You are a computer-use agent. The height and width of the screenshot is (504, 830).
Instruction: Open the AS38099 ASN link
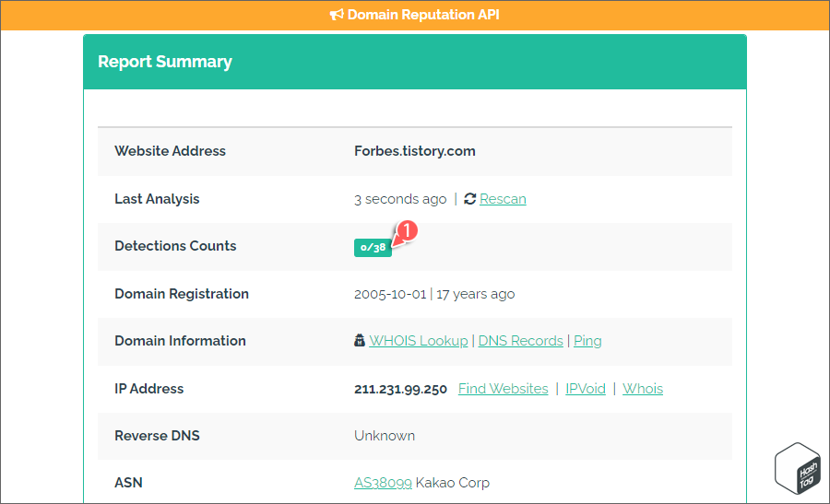[x=383, y=483]
